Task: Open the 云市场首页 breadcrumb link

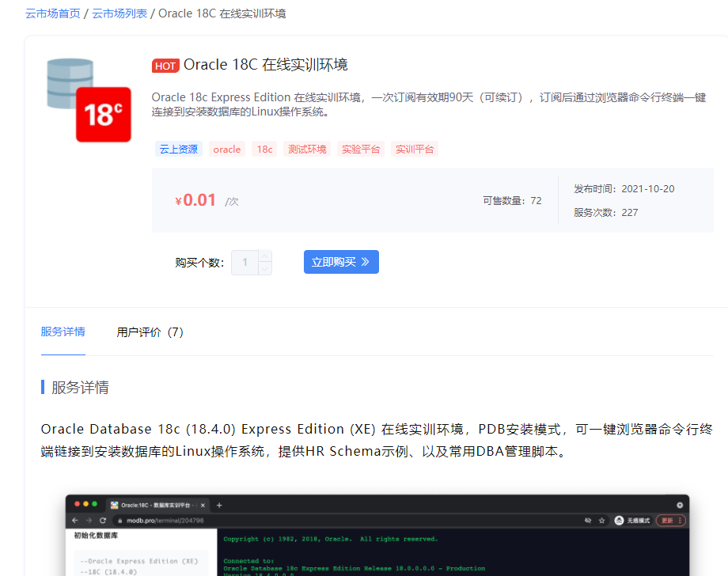Action: 53,13
